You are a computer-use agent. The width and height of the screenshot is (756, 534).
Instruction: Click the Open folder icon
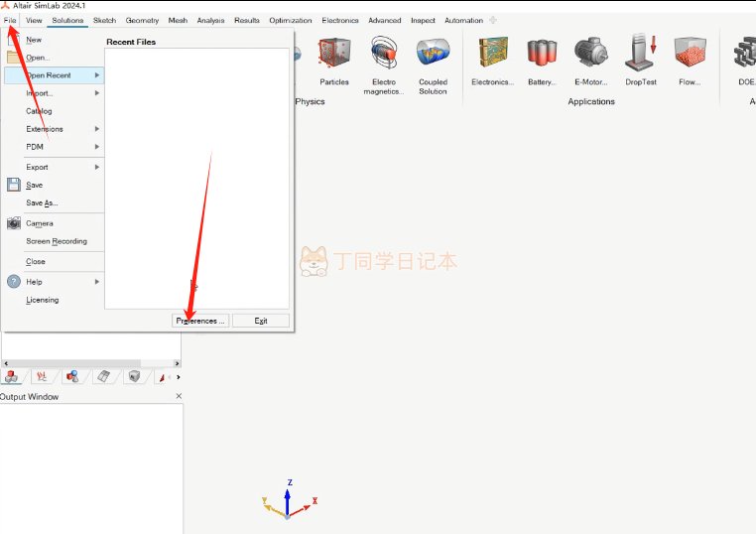pos(13,57)
